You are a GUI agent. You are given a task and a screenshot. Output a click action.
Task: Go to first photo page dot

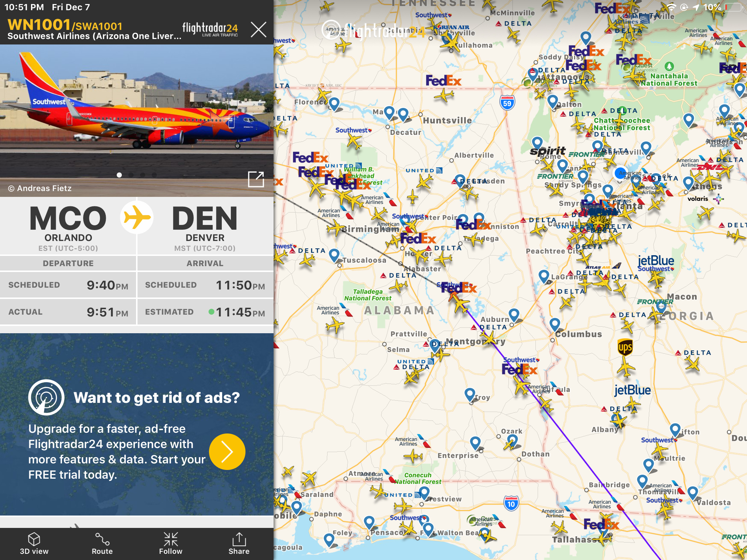point(119,175)
